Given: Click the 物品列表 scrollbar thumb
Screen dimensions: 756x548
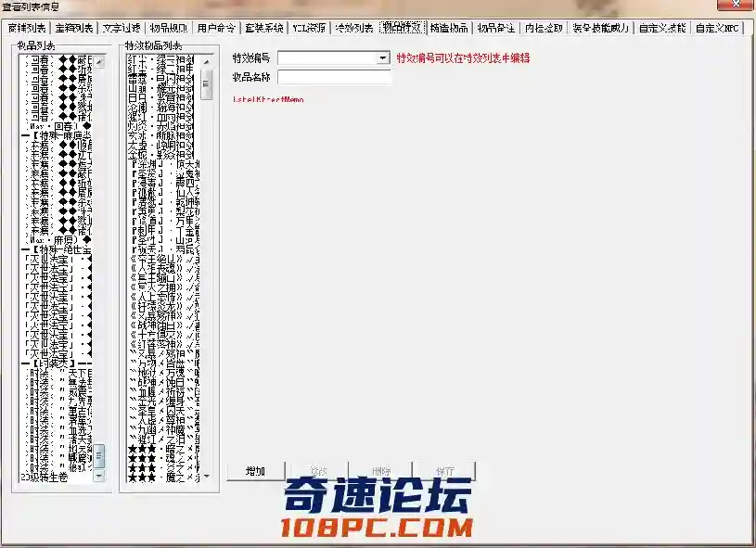Looking at the screenshot, I should (99, 456).
